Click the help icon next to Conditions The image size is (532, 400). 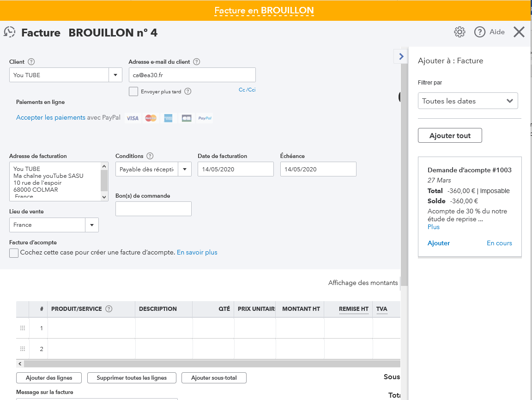[x=150, y=156]
